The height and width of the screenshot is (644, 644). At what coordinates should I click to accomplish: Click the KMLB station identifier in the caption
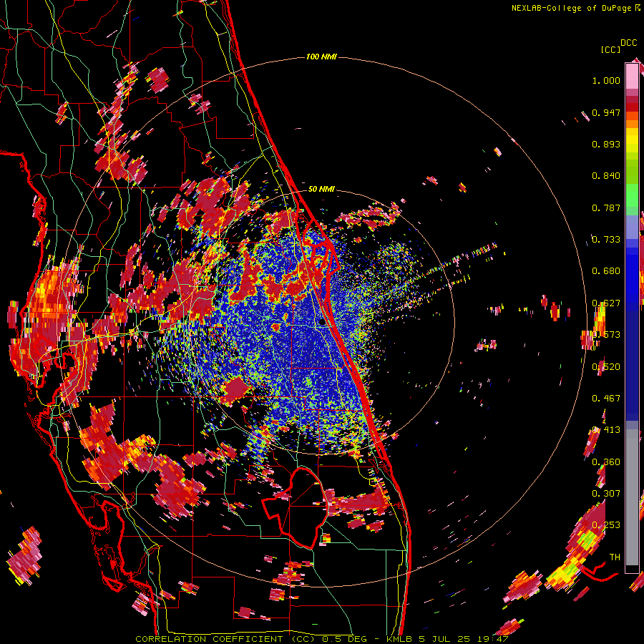click(399, 639)
